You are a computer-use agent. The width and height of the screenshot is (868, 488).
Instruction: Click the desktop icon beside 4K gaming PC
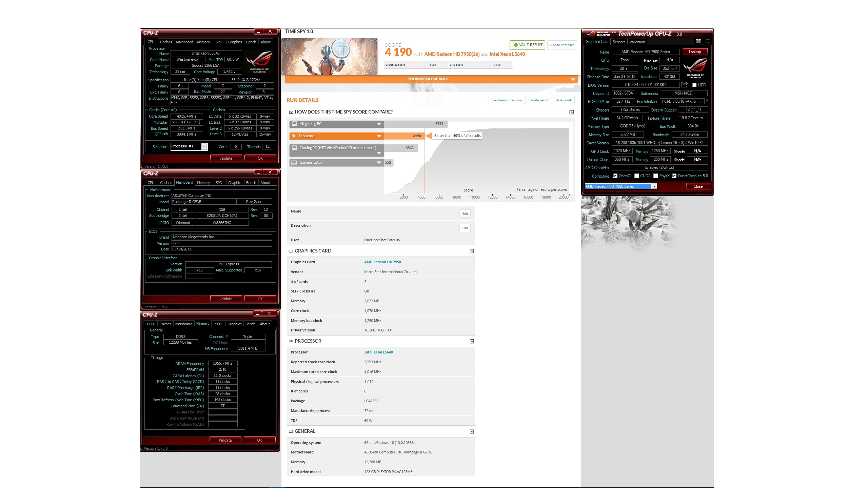(x=294, y=124)
